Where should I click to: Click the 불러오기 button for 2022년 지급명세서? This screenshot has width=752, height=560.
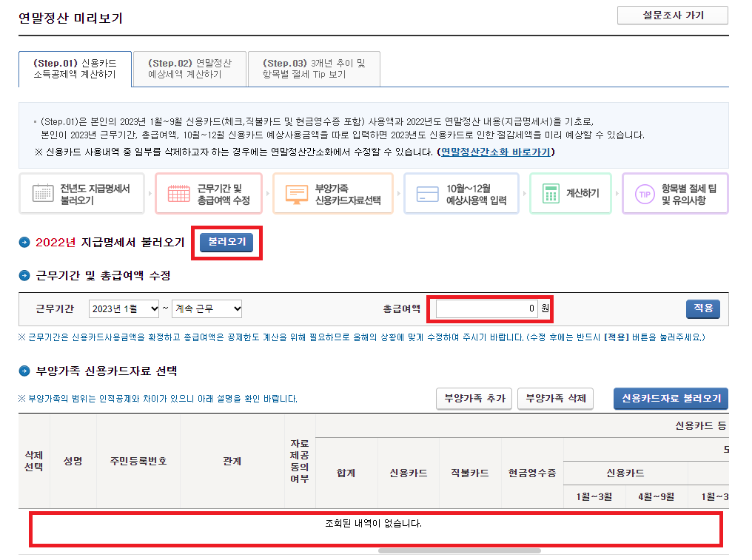[x=226, y=242]
